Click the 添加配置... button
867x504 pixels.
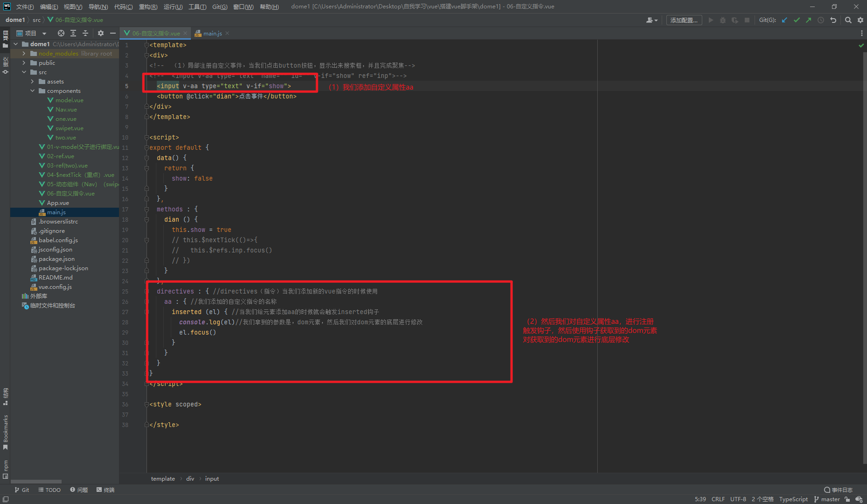point(684,20)
